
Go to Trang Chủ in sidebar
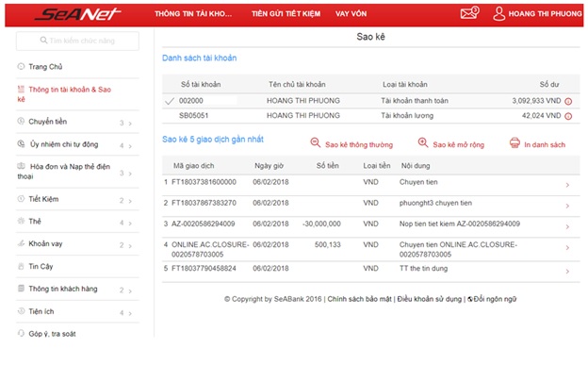pyautogui.click(x=45, y=66)
